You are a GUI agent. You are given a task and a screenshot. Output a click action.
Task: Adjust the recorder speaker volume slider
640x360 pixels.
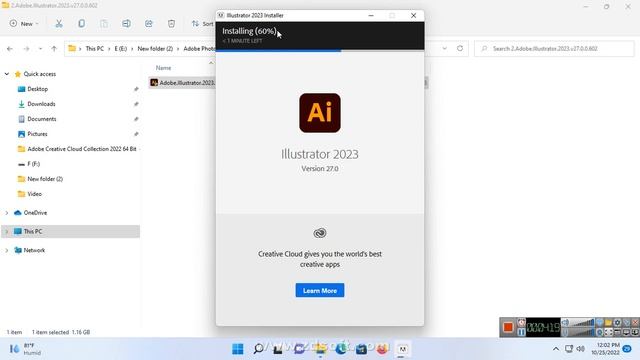click(582, 322)
